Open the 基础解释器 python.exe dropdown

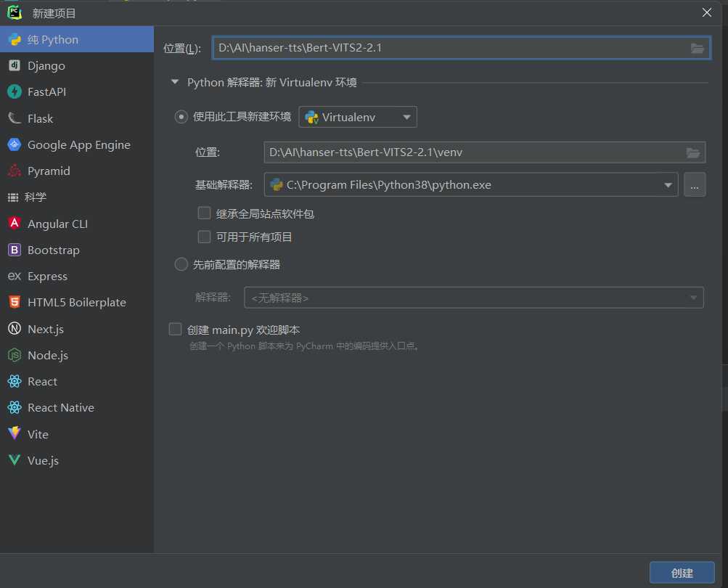[471, 185]
